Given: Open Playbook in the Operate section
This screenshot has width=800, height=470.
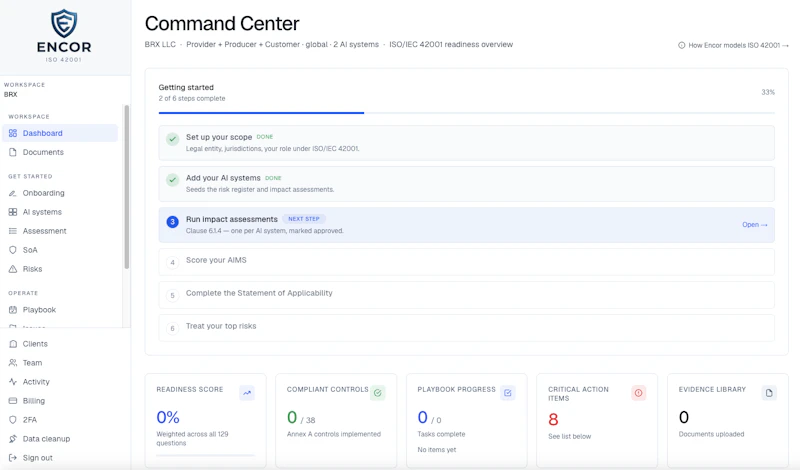Looking at the screenshot, I should [60, 310].
